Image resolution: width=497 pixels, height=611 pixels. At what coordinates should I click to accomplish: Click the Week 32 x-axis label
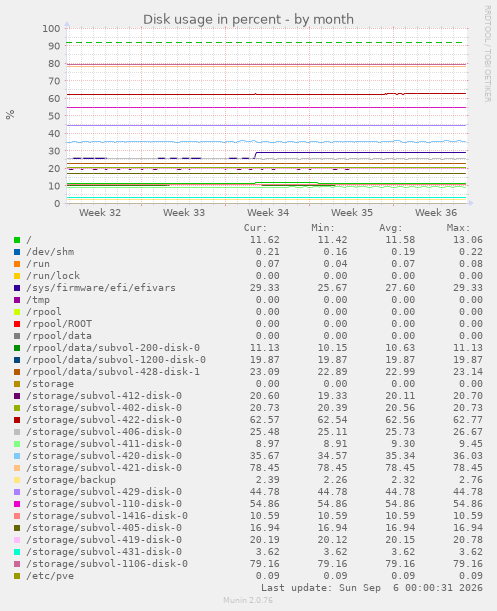coord(100,213)
